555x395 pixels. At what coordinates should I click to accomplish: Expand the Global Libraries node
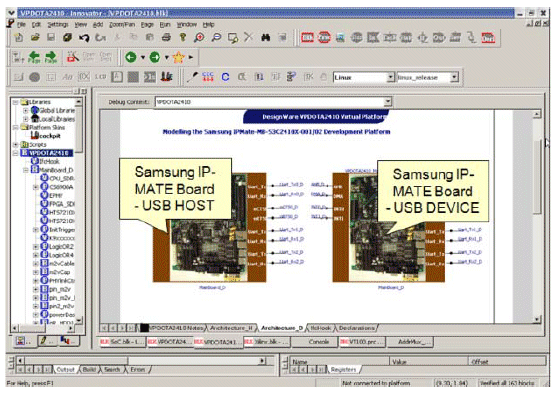pyautogui.click(x=25, y=110)
